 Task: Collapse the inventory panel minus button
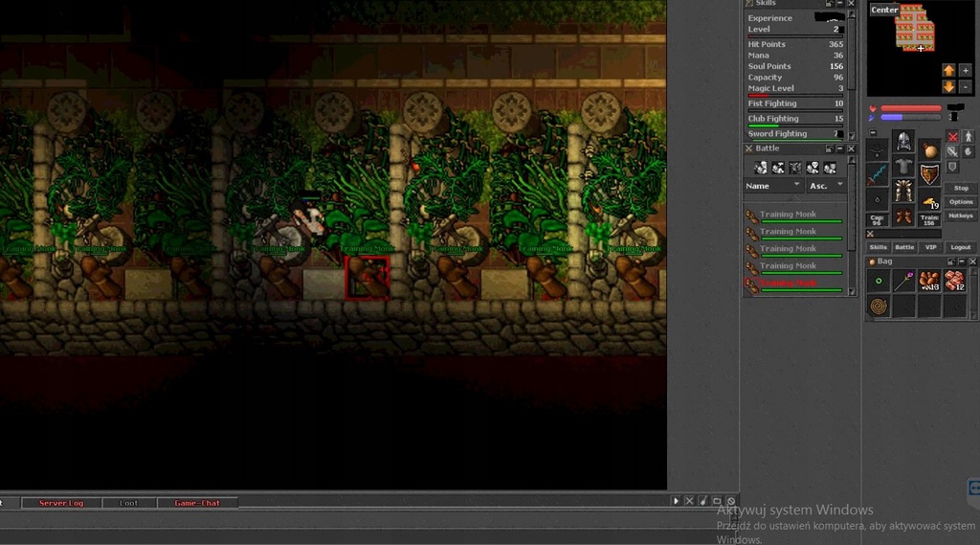coord(873,132)
